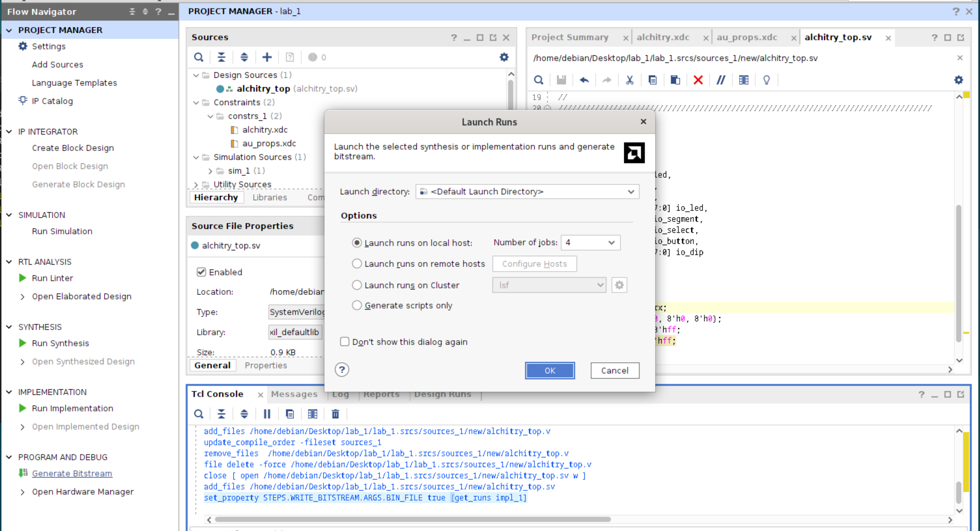Image resolution: width=980 pixels, height=531 pixels.
Task: Expand the Utility Sources tree node
Action: pyautogui.click(x=196, y=185)
